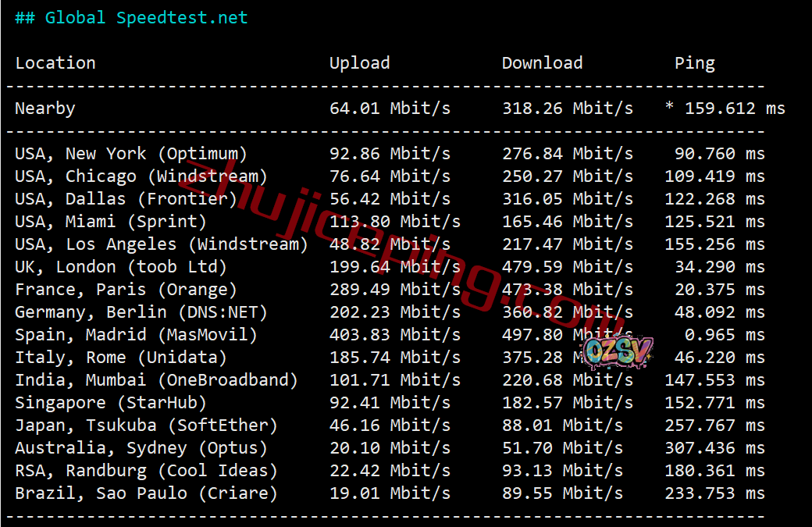
Task: Click Germany, Berlin (DNS:NET) entry
Action: click(141, 312)
